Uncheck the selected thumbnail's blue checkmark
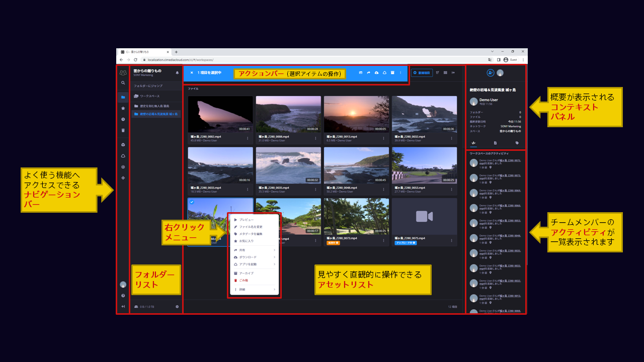644x362 pixels. coord(192,202)
